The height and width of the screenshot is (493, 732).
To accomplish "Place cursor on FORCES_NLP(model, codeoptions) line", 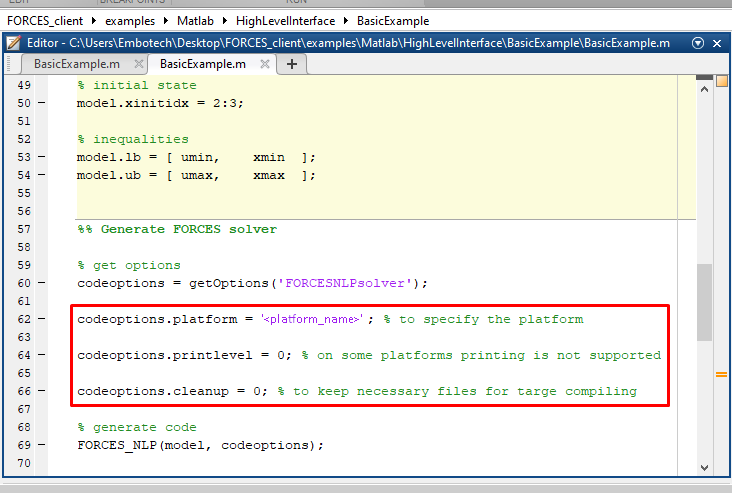I will click(200, 445).
